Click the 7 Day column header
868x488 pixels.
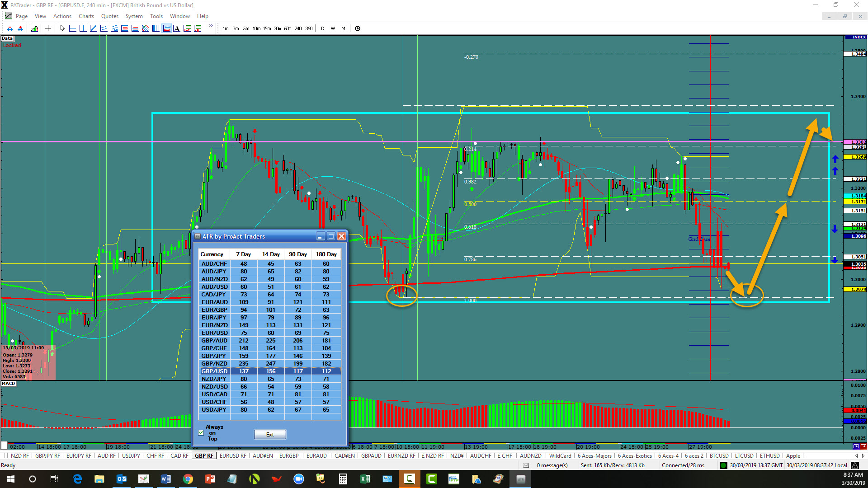point(243,254)
